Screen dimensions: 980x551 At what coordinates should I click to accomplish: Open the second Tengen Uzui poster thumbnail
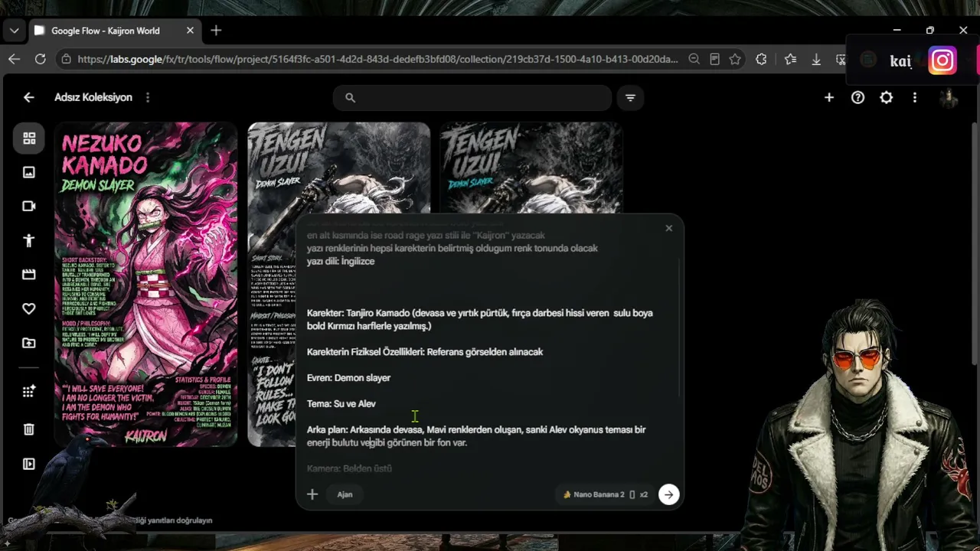531,168
